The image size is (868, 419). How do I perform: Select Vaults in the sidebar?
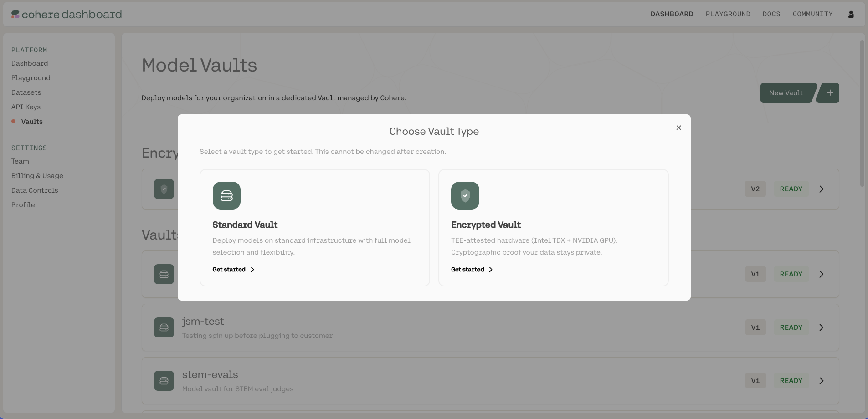[x=32, y=122]
